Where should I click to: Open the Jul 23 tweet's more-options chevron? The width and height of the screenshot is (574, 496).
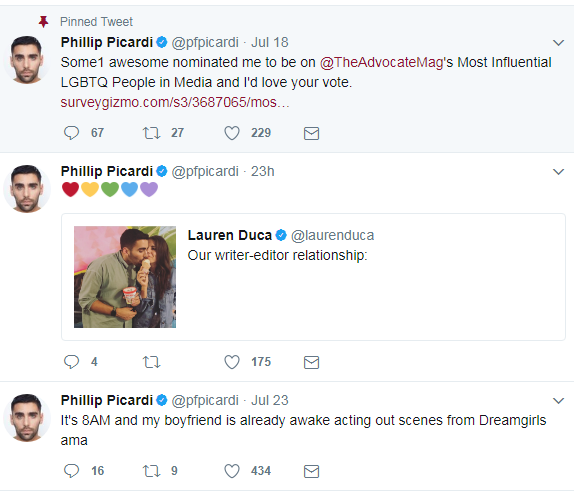558,401
